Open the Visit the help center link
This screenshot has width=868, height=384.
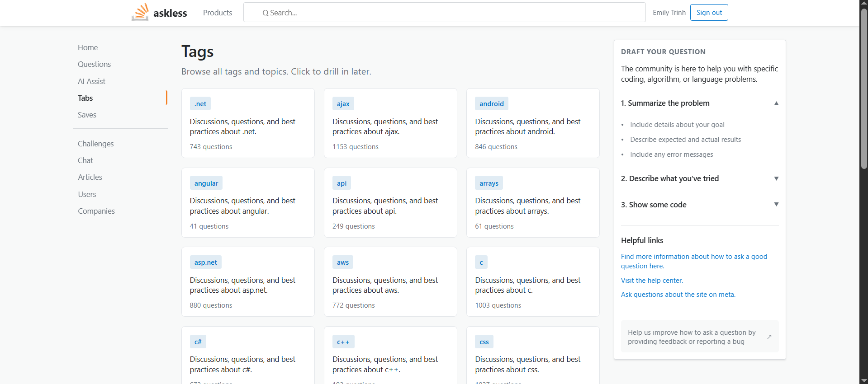[x=652, y=281]
